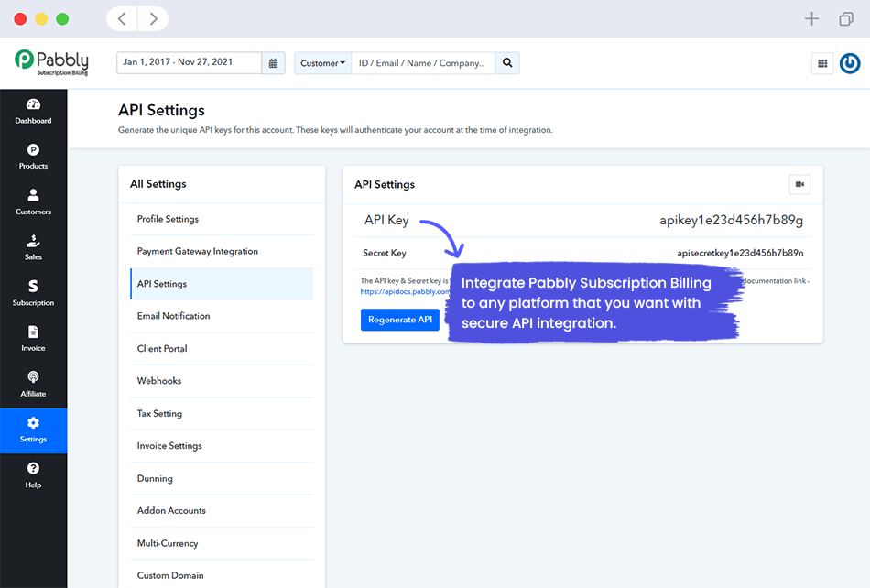Click the Regenerate API button
870x588 pixels.
point(400,320)
